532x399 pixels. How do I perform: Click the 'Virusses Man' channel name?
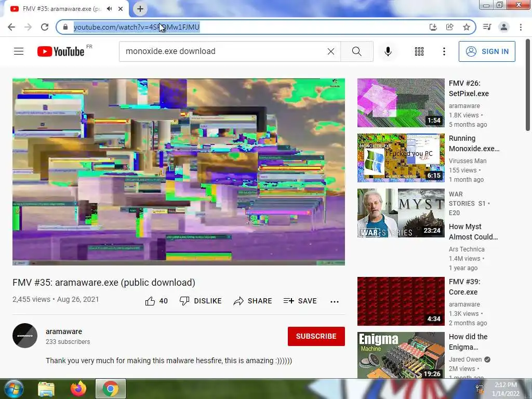click(x=468, y=161)
